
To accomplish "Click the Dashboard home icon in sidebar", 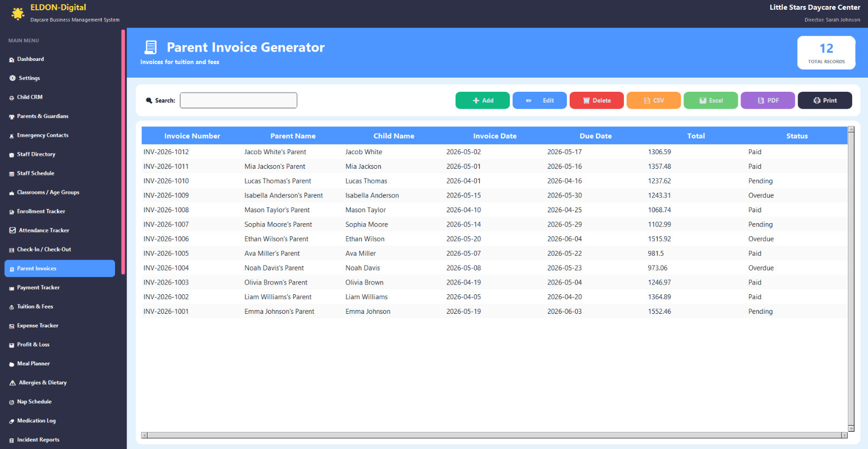I will coord(11,60).
